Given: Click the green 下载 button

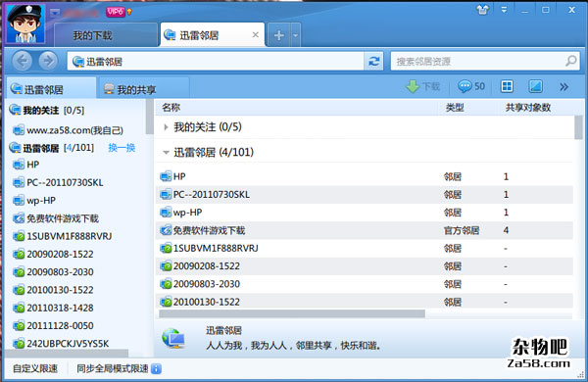Looking at the screenshot, I should click(x=423, y=86).
